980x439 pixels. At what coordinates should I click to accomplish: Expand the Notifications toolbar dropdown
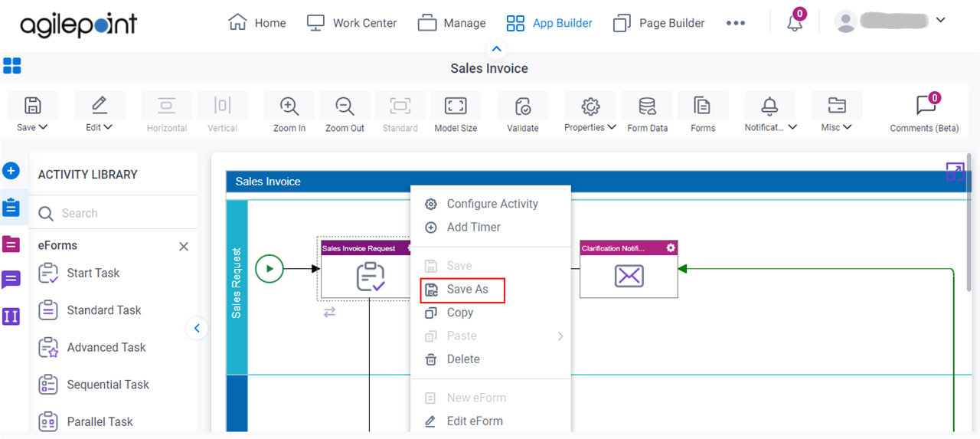[x=792, y=127]
